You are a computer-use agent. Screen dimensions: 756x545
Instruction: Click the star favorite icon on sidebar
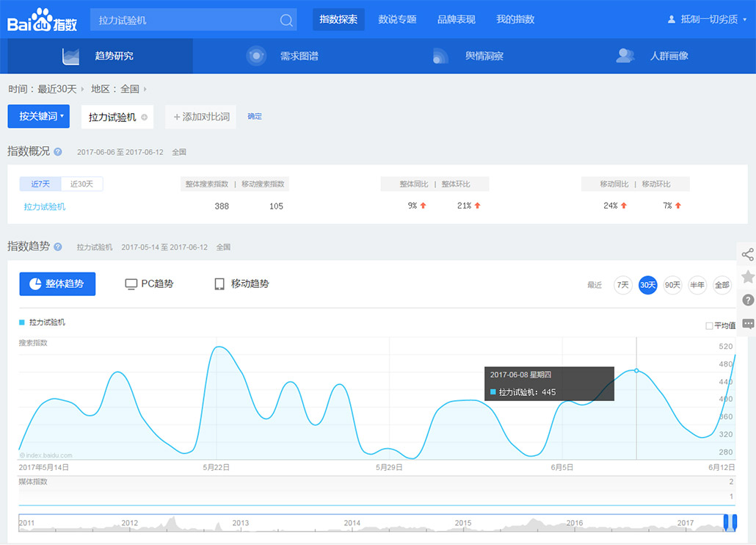tap(748, 277)
